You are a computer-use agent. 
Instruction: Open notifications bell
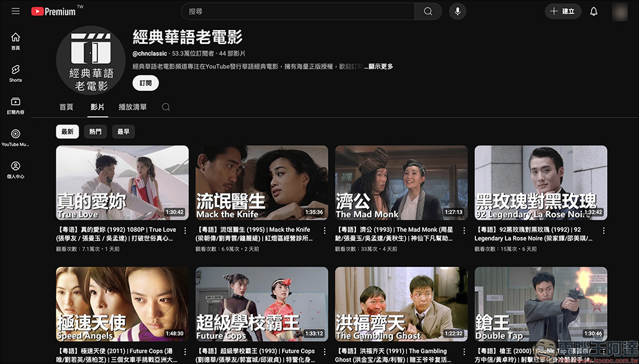594,11
